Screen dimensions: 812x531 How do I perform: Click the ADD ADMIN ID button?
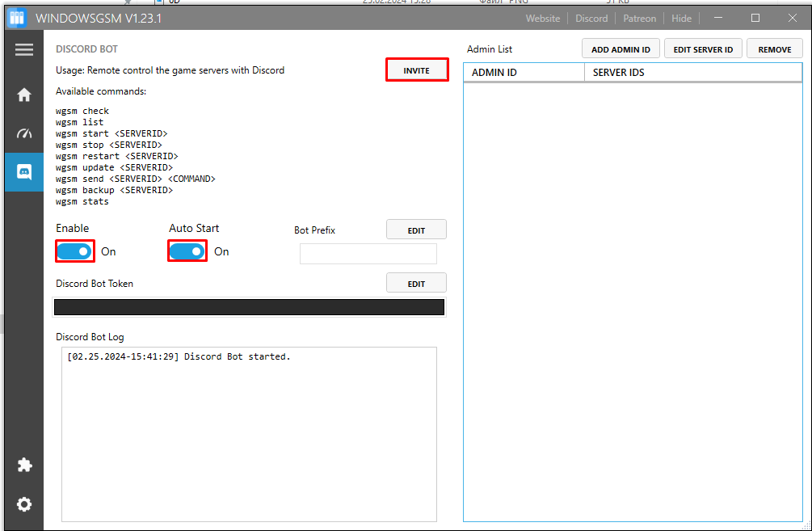621,48
